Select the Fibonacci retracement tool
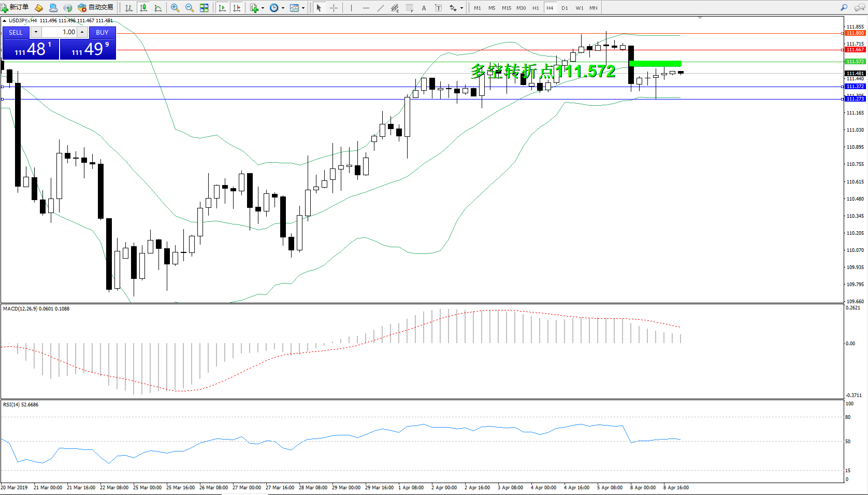 [x=409, y=8]
